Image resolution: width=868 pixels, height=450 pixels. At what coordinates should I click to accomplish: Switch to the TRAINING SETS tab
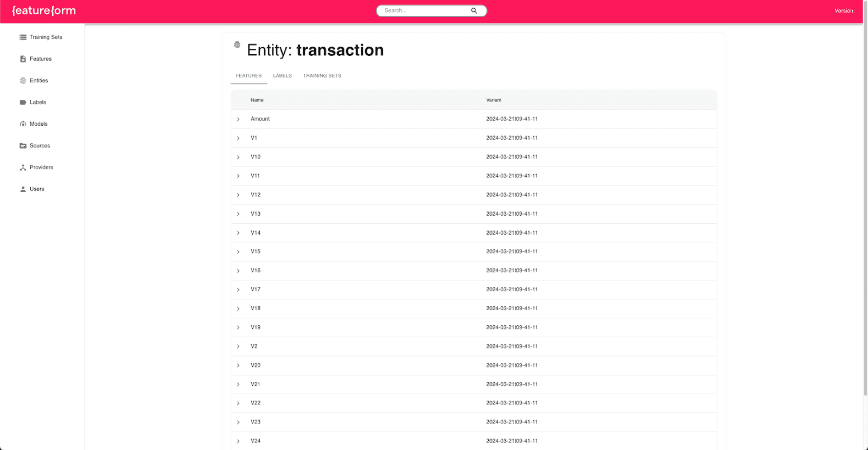pos(322,76)
